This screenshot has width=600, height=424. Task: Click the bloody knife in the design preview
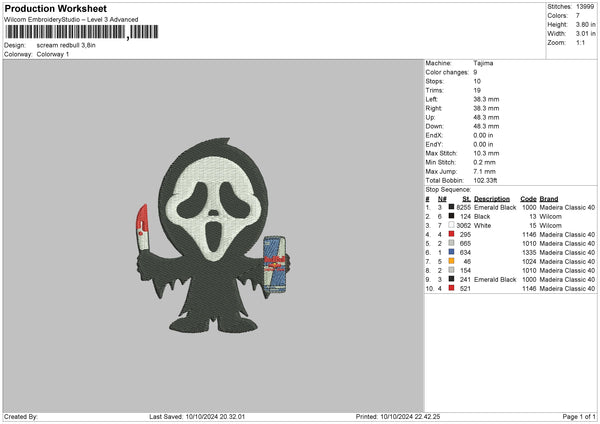[x=142, y=228]
